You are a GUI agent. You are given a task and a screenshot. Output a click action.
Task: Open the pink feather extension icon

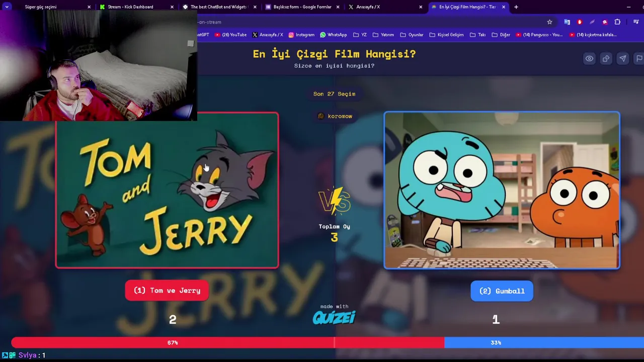click(592, 22)
